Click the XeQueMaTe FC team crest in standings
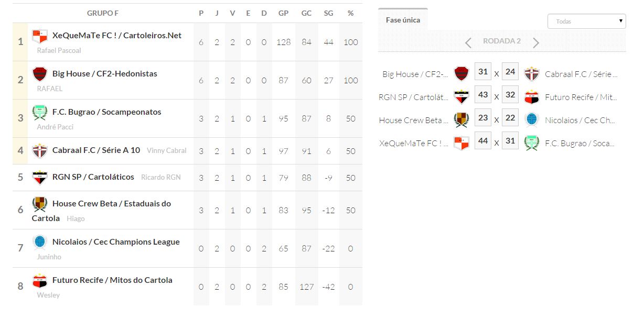The image size is (644, 318). [x=40, y=36]
